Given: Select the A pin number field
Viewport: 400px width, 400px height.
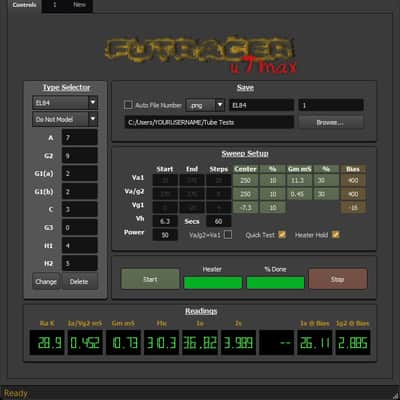Looking at the screenshot, I should 80,137.
